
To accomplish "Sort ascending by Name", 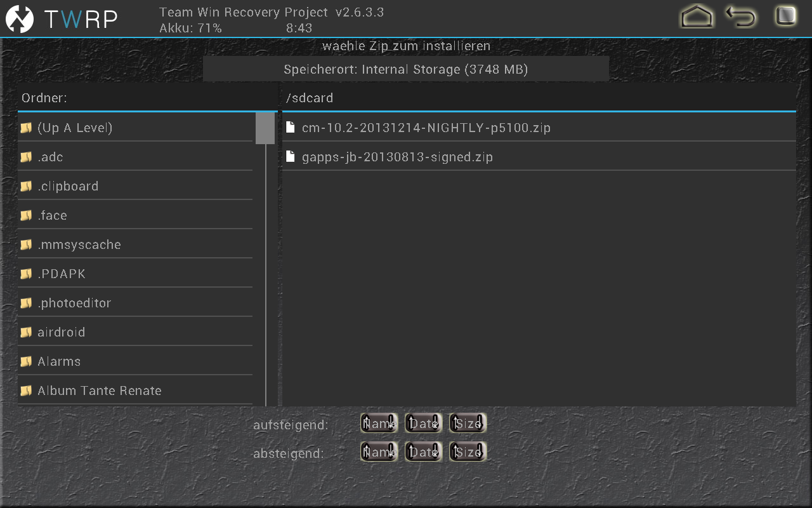I will click(x=379, y=424).
